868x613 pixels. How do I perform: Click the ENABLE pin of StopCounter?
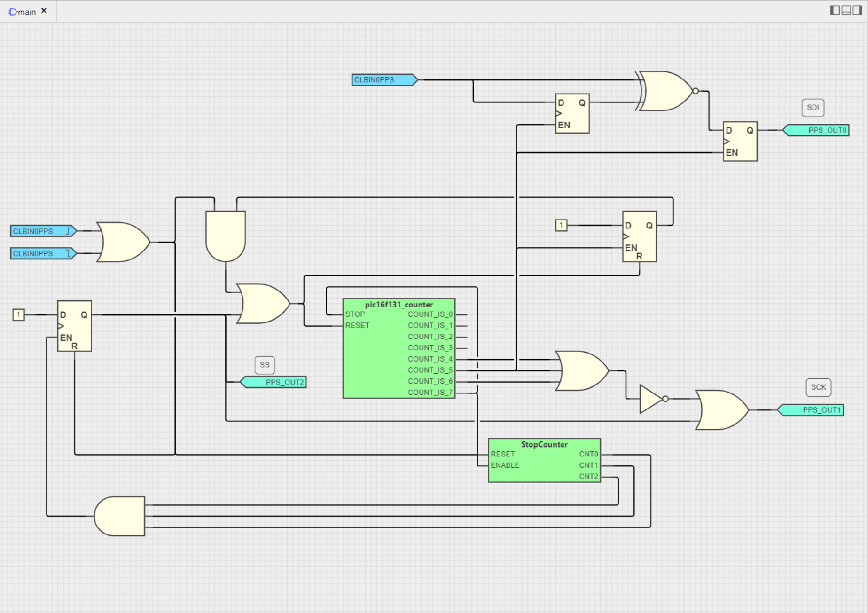[x=505, y=465]
